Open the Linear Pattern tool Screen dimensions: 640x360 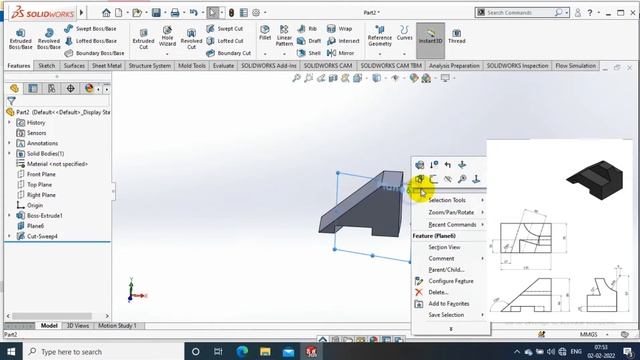284,36
